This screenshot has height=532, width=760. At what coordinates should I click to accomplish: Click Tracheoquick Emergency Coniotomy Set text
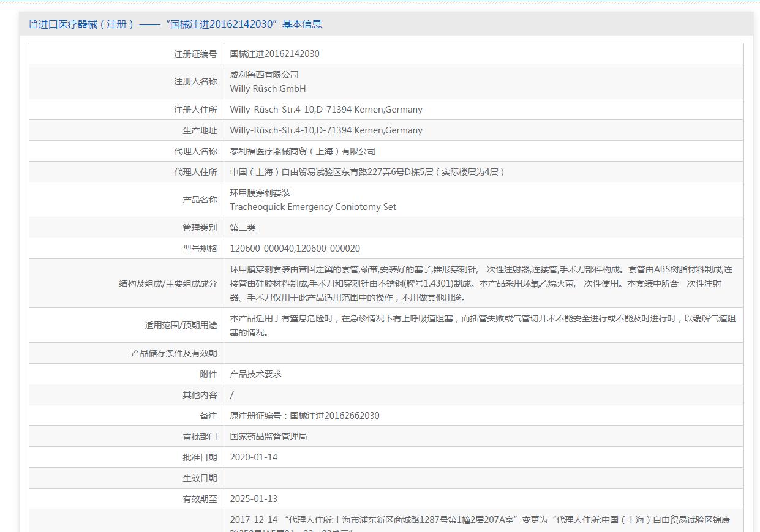pyautogui.click(x=313, y=207)
